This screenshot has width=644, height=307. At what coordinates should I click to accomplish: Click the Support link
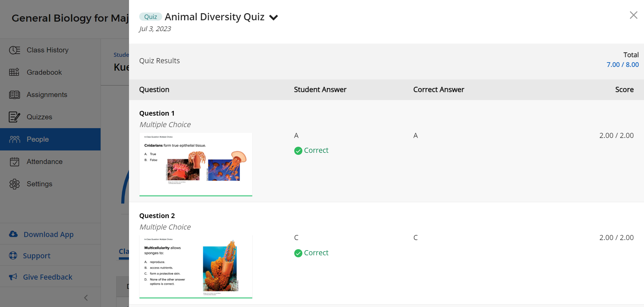click(x=37, y=256)
